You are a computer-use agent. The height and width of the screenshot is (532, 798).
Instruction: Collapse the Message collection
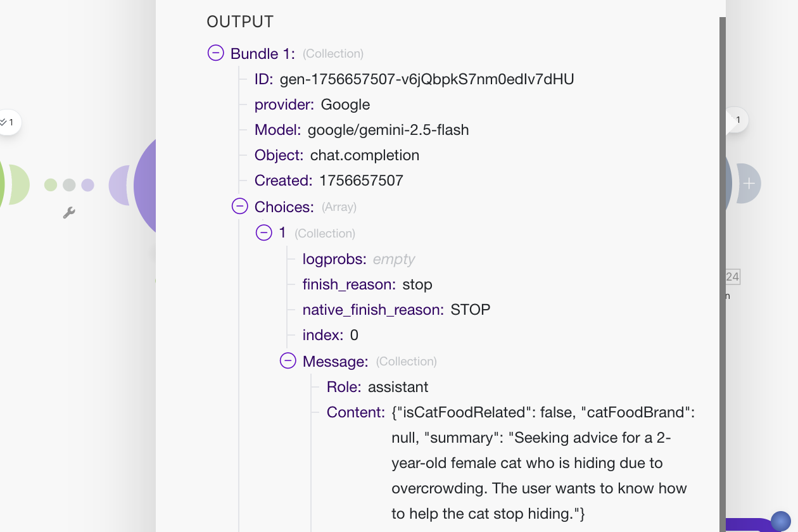tap(288, 360)
